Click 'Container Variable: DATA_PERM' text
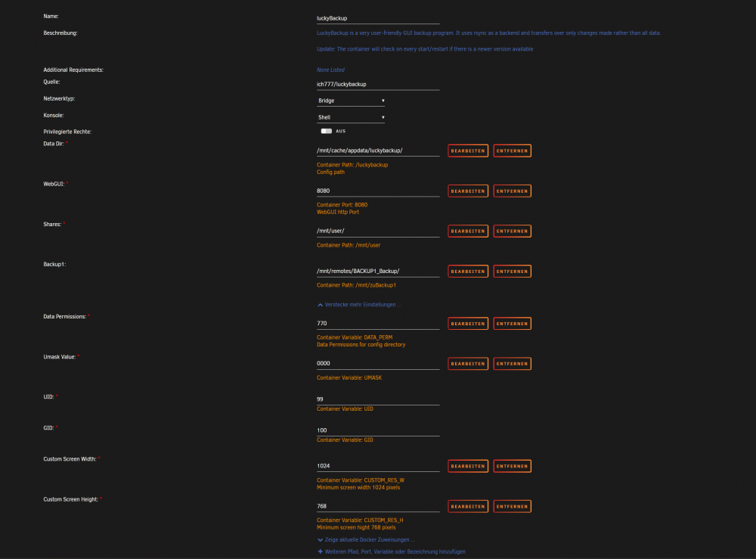Viewport: 756px width, 559px height. (x=355, y=337)
